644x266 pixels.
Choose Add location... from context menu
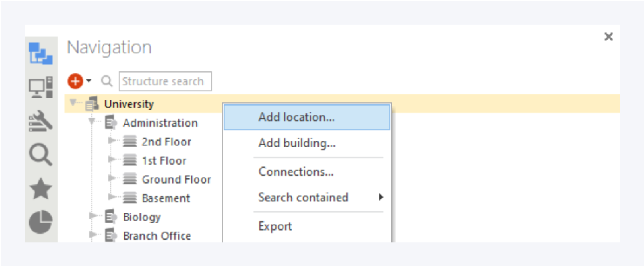pos(296,117)
